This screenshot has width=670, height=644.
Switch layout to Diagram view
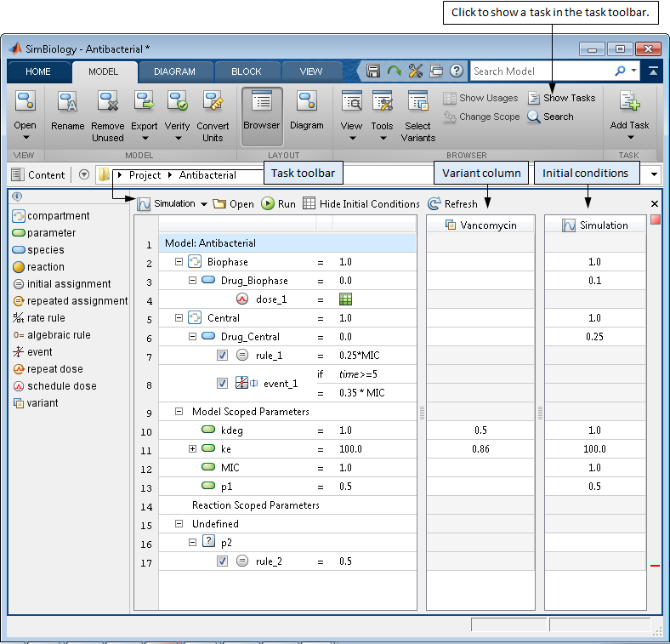point(306,101)
